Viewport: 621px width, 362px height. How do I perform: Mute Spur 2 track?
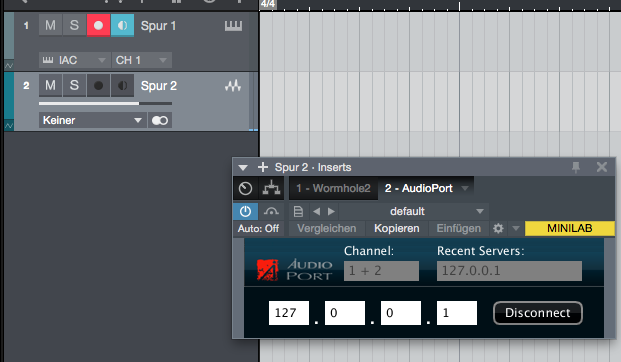click(x=50, y=85)
